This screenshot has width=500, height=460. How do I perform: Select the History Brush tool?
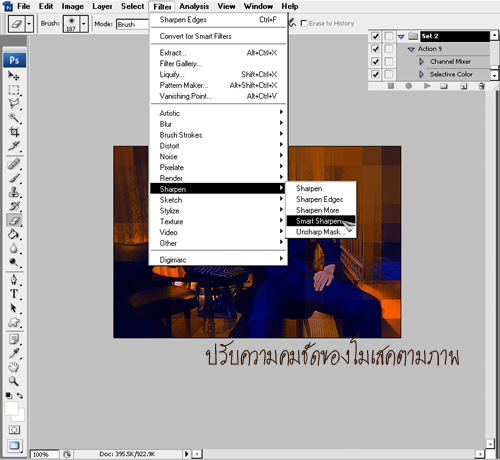[x=14, y=206]
